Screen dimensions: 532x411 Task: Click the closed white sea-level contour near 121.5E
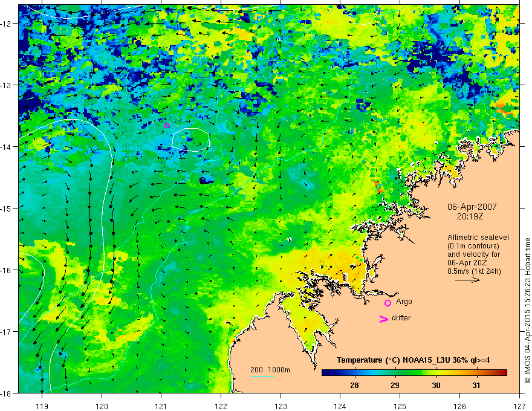(190, 140)
